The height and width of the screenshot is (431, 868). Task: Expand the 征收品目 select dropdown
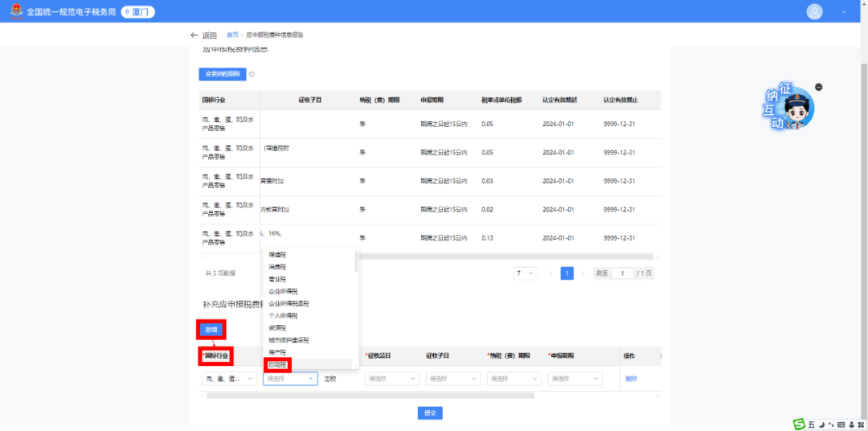[391, 379]
